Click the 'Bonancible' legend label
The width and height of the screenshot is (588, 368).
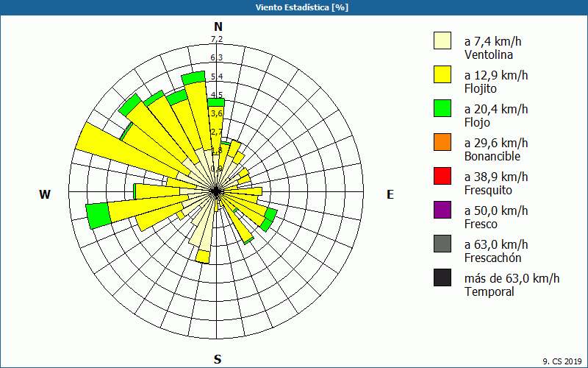492,156
